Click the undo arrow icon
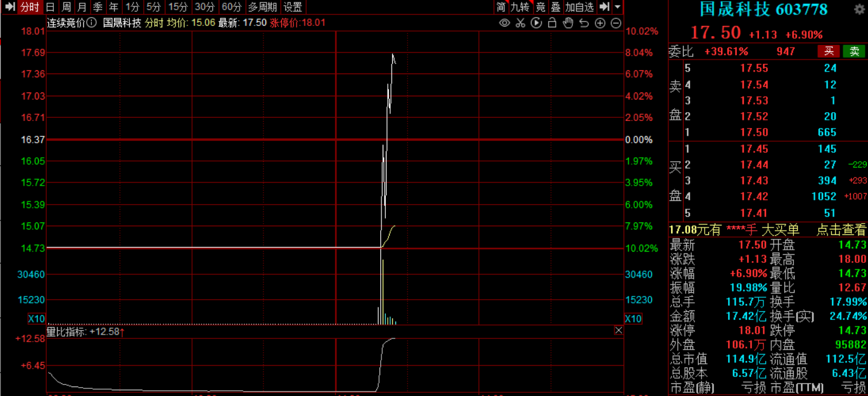Screen dimensions: 868x396 click(584, 23)
